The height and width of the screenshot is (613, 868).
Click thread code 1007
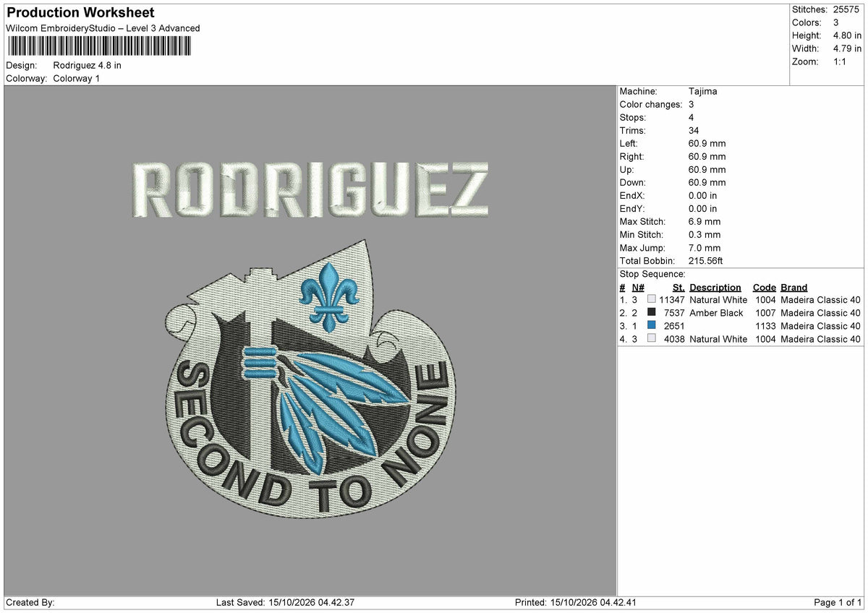point(765,313)
